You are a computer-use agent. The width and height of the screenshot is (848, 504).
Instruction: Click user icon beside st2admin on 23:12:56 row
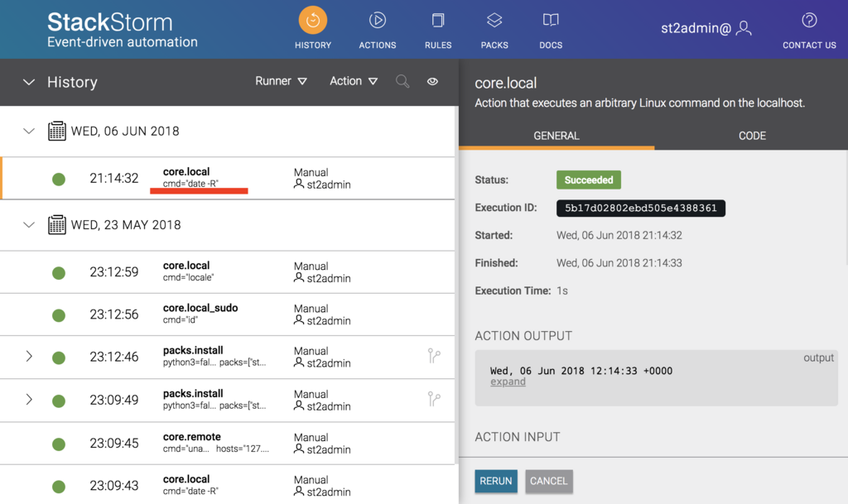(x=298, y=320)
